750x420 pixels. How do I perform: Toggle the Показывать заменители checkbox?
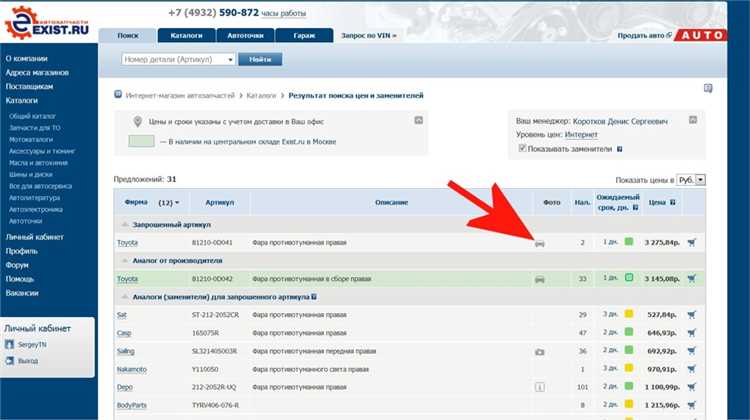522,148
